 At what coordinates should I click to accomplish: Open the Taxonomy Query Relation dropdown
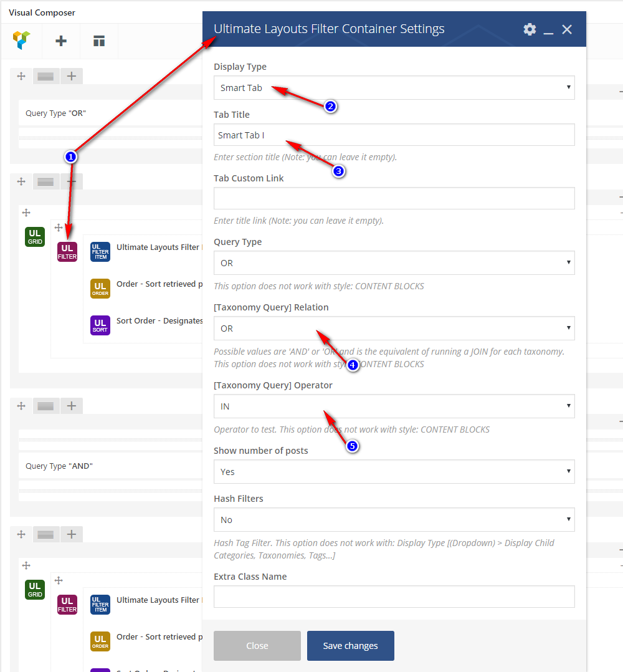394,329
